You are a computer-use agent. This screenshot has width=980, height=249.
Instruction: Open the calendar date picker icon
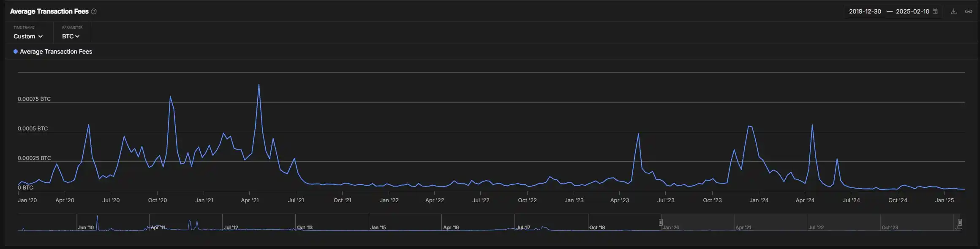tap(935, 11)
